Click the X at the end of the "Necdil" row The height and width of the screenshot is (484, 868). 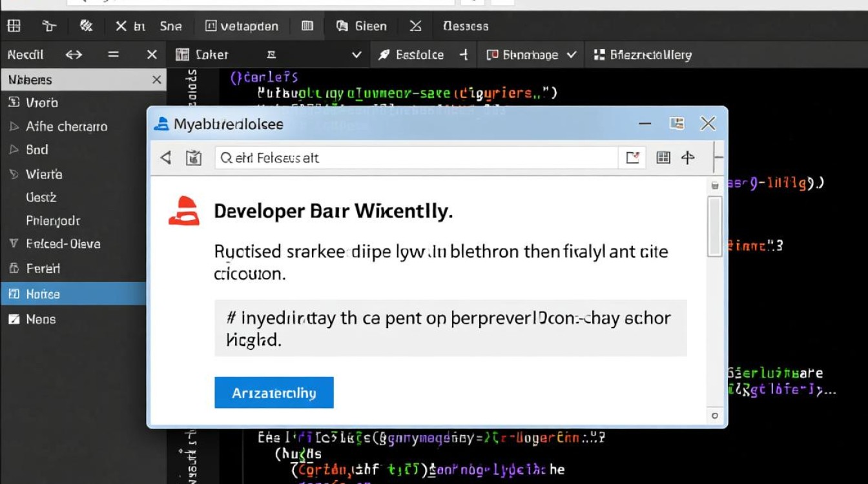pos(152,55)
